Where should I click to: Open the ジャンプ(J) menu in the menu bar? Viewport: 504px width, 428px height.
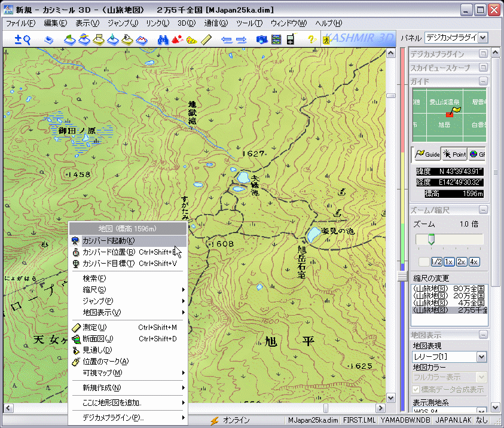pyautogui.click(x=123, y=23)
